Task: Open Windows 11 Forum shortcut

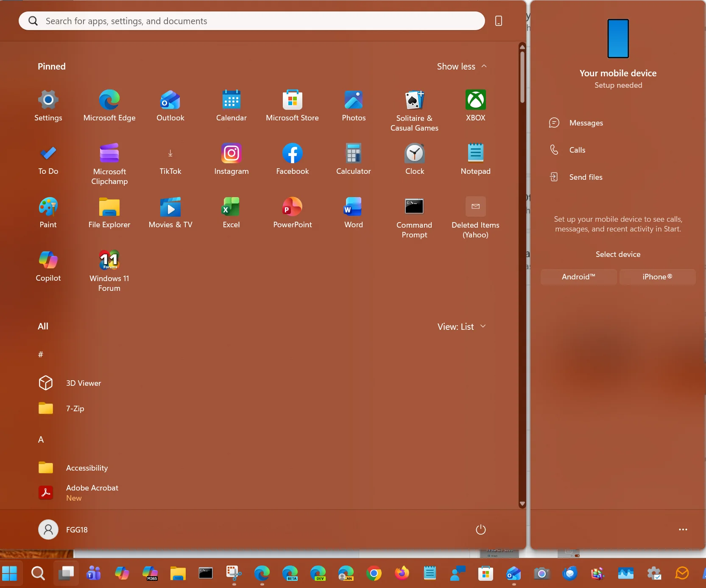Action: click(x=109, y=271)
